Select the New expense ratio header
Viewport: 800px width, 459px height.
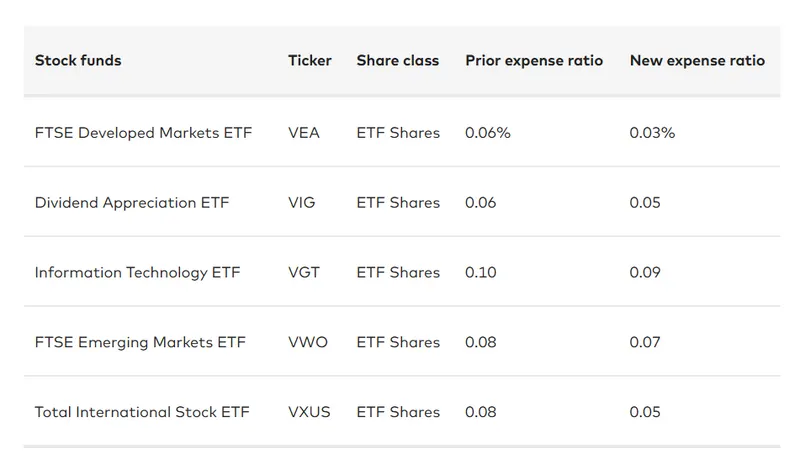pos(697,61)
